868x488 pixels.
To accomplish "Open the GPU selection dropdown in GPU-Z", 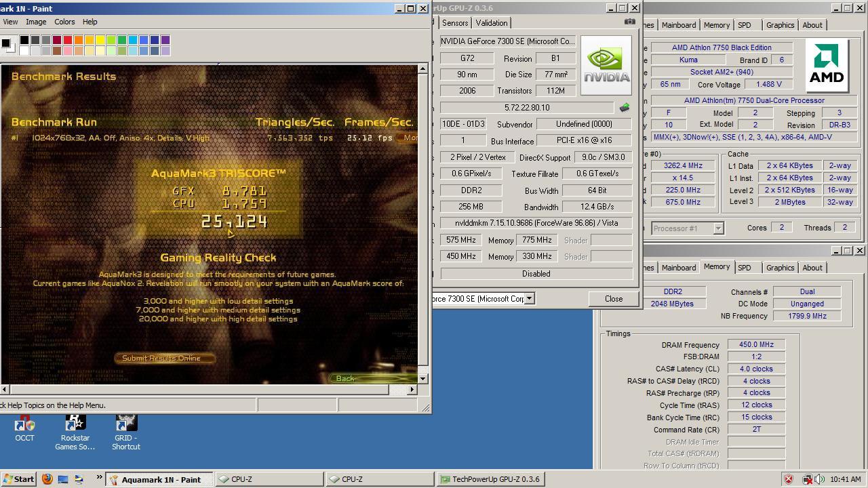I will (x=529, y=298).
